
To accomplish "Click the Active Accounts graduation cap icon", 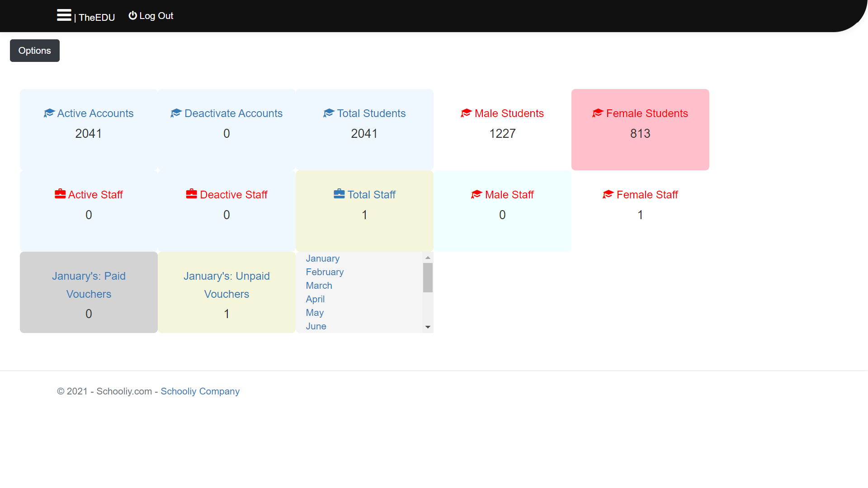I will (49, 113).
